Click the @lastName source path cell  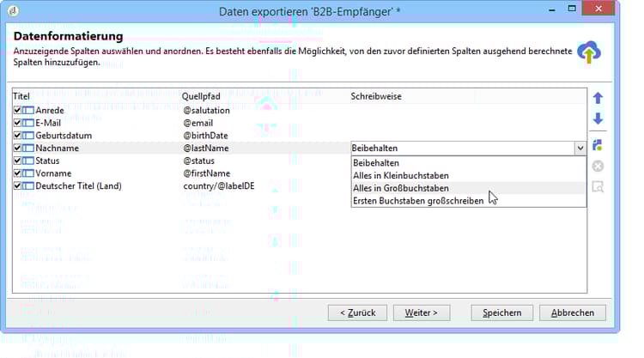[x=206, y=149]
